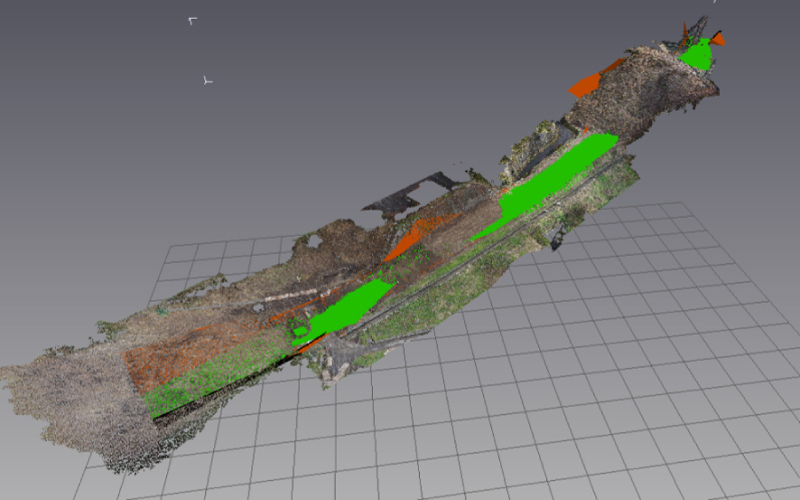Click the small green square beside middle green patch
Viewport: 800px width, 500px height.
[x=298, y=330]
